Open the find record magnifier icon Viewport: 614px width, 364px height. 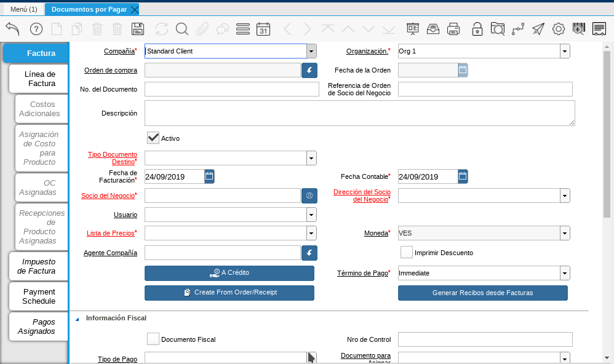point(182,29)
